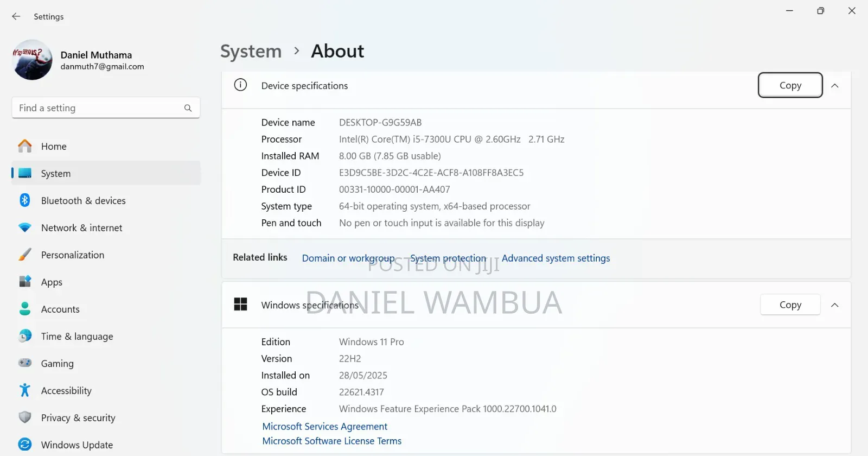
Task: Open the Home settings page
Action: (x=106, y=146)
